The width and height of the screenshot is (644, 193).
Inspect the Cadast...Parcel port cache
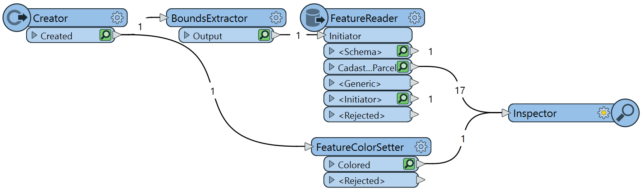click(403, 67)
